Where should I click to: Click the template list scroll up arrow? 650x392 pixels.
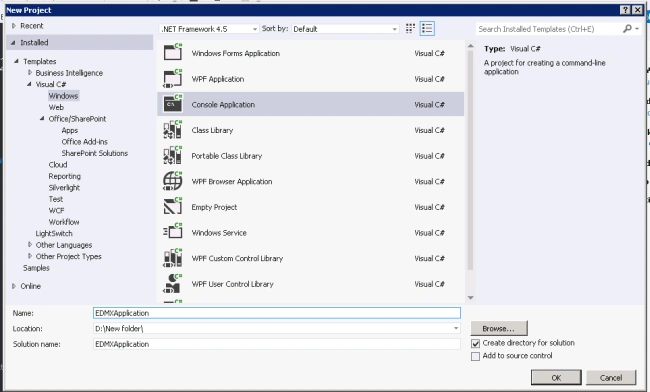pos(470,46)
